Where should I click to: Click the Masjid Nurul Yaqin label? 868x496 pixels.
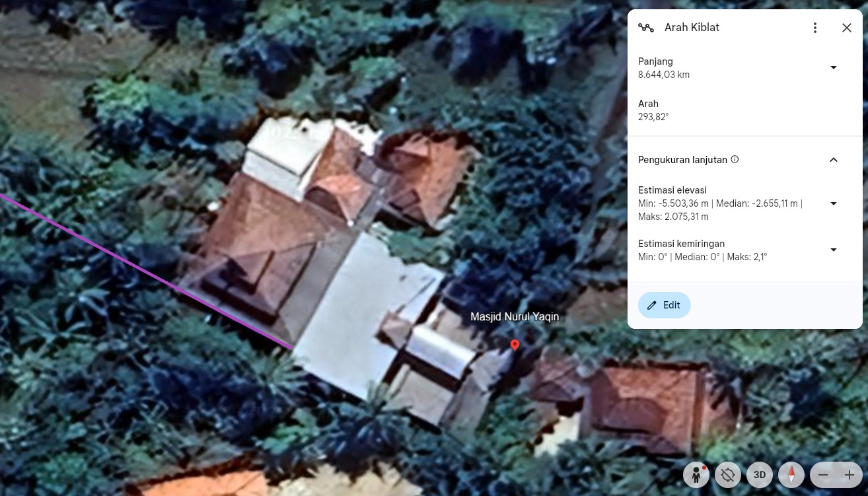[x=515, y=317]
